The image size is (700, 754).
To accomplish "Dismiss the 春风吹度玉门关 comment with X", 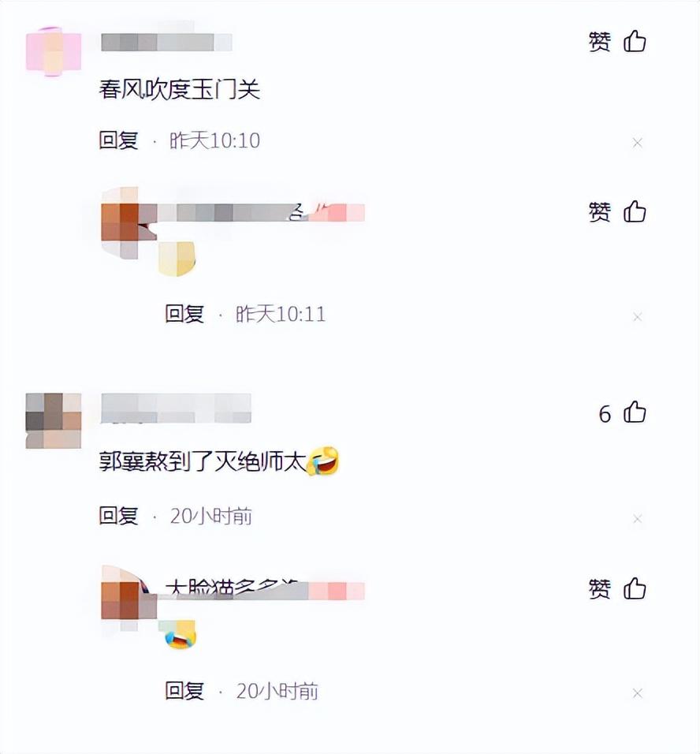I will tap(638, 143).
